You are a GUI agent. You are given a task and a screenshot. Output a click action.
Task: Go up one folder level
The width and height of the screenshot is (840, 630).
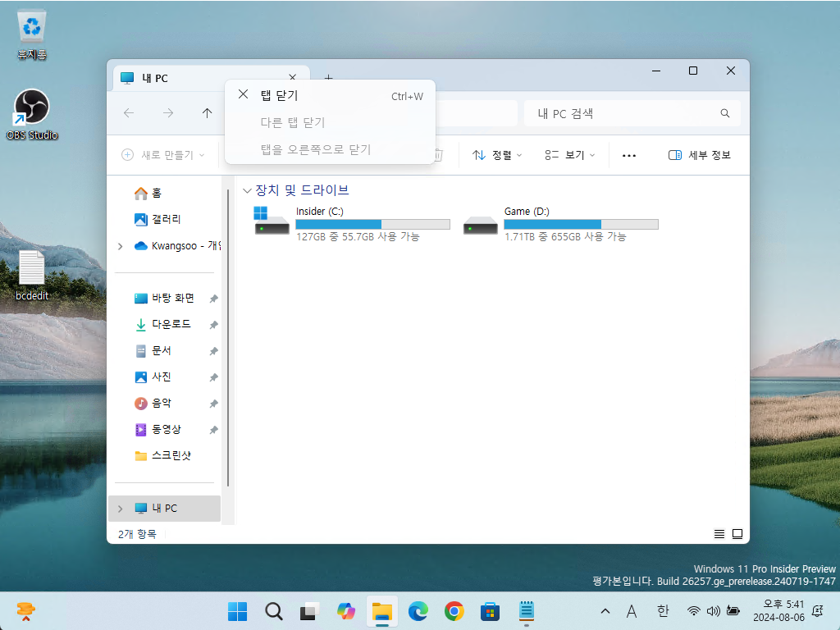tap(208, 112)
